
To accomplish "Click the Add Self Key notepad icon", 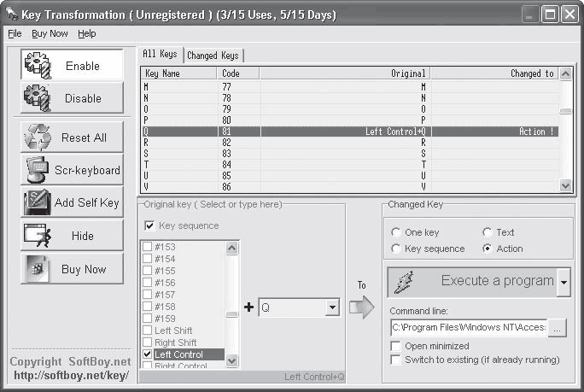I will click(38, 202).
